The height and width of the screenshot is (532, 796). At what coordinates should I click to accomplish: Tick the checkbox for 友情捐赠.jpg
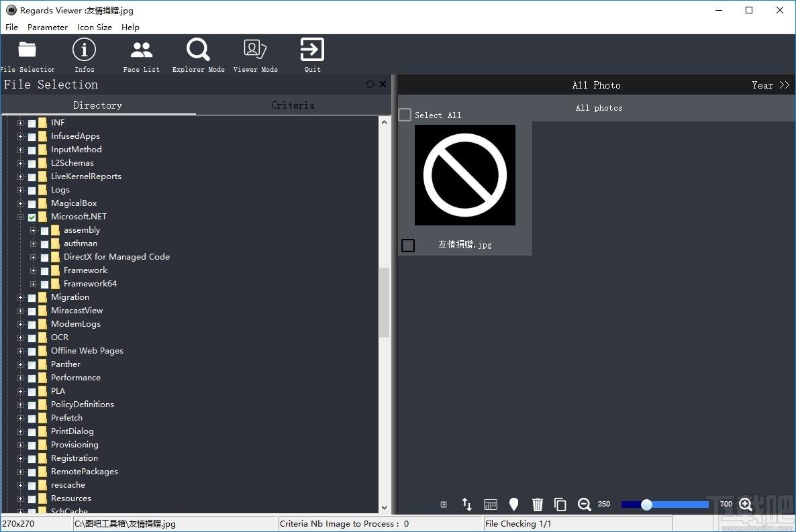[x=408, y=245]
